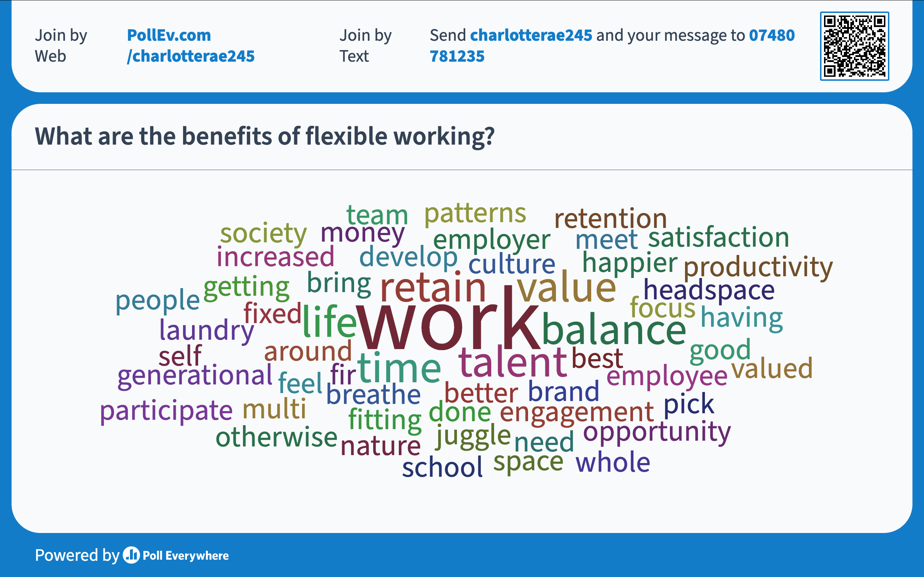924x577 pixels.
Task: Select the word "generational" in cloud
Action: (x=195, y=375)
